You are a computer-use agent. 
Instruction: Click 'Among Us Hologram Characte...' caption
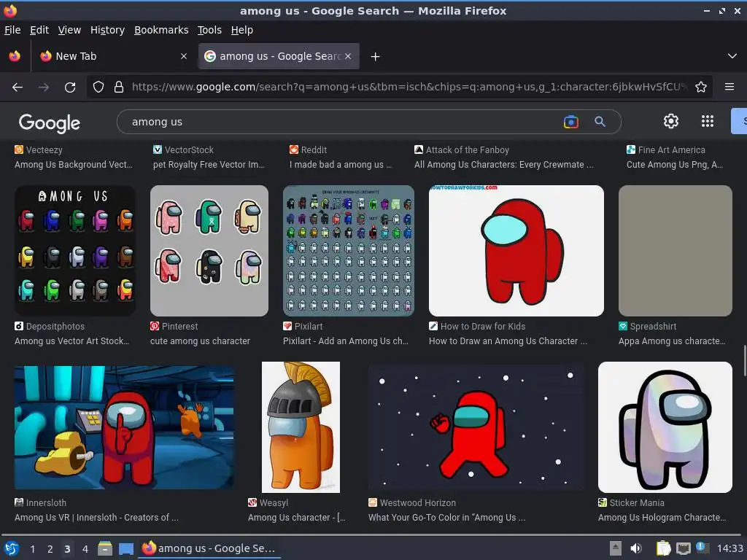coord(662,517)
